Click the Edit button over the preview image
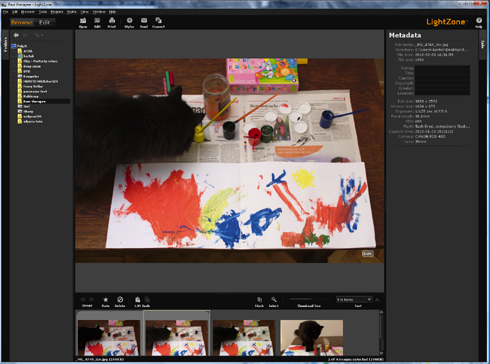Viewport: 490px width, 364px height. (x=368, y=254)
